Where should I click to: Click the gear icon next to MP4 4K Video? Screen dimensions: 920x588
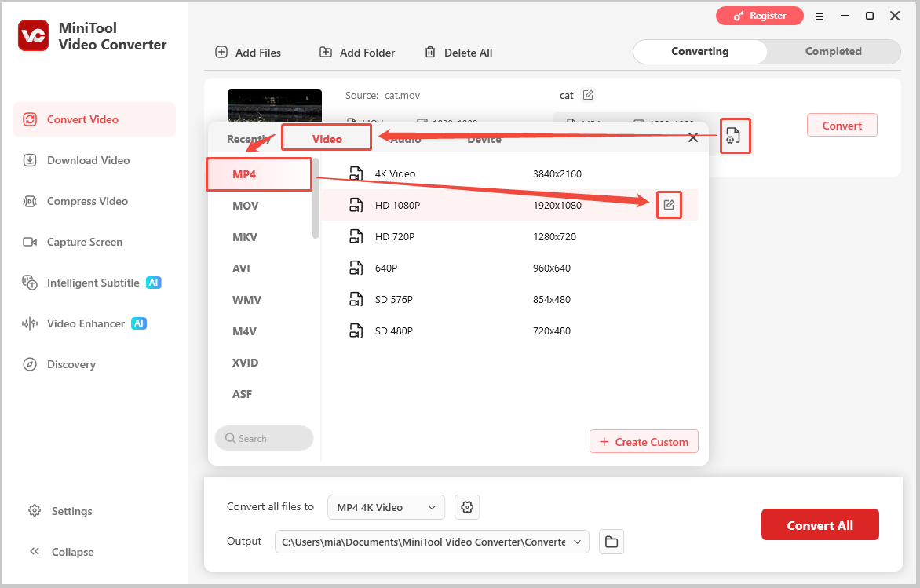pos(467,508)
